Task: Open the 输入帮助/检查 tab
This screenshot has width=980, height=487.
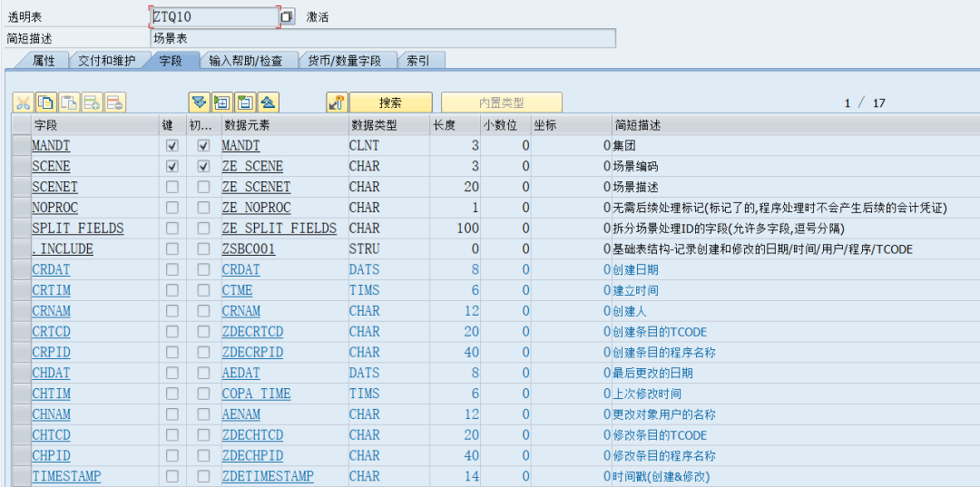Action: point(245,61)
